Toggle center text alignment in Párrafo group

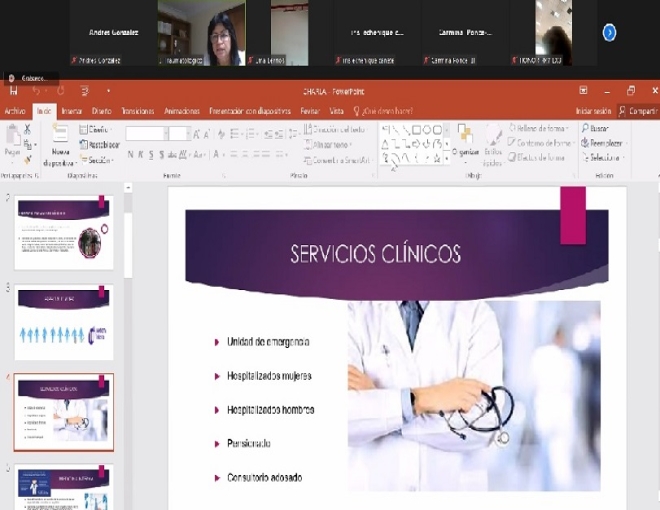pos(244,154)
